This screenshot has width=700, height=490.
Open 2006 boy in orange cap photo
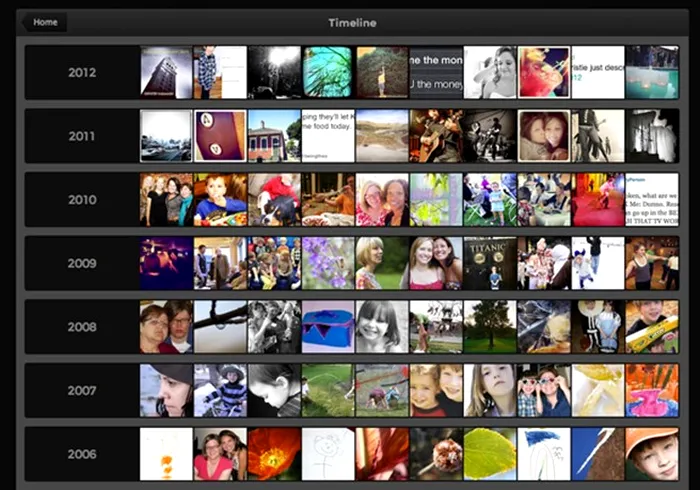point(652,454)
